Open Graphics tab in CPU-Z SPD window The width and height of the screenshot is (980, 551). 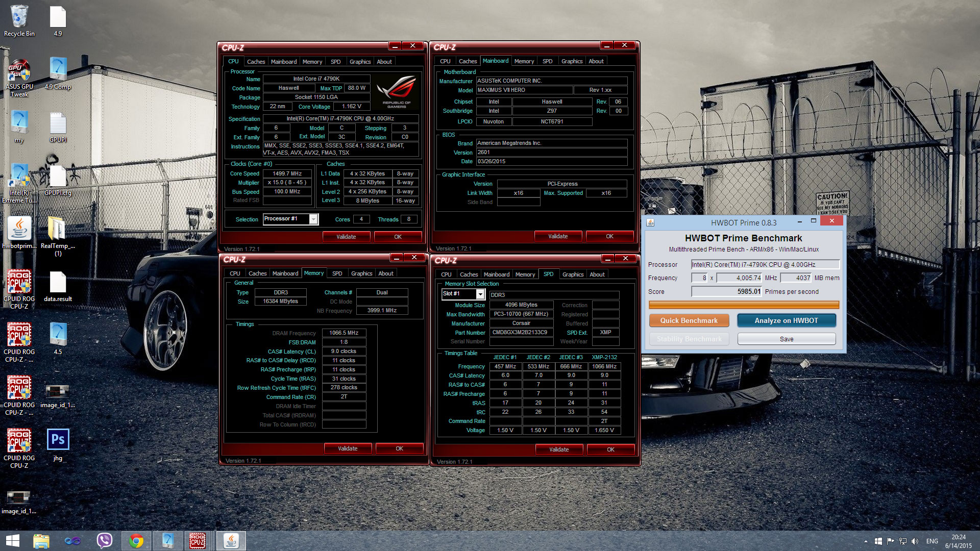coord(573,274)
